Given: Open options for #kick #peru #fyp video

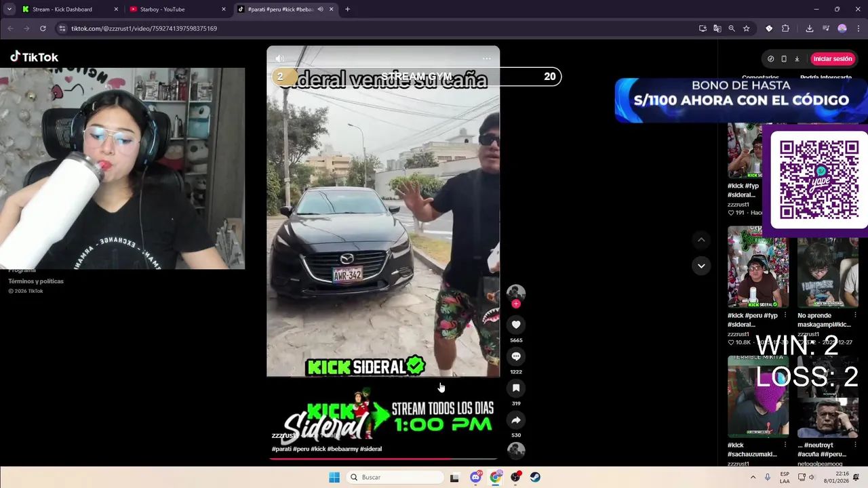Looking at the screenshot, I should point(785,315).
